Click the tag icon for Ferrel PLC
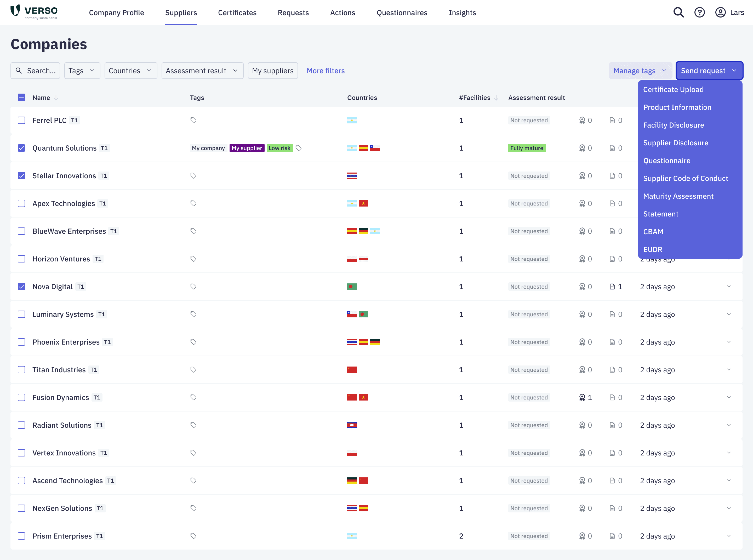The width and height of the screenshot is (753, 560). click(193, 121)
